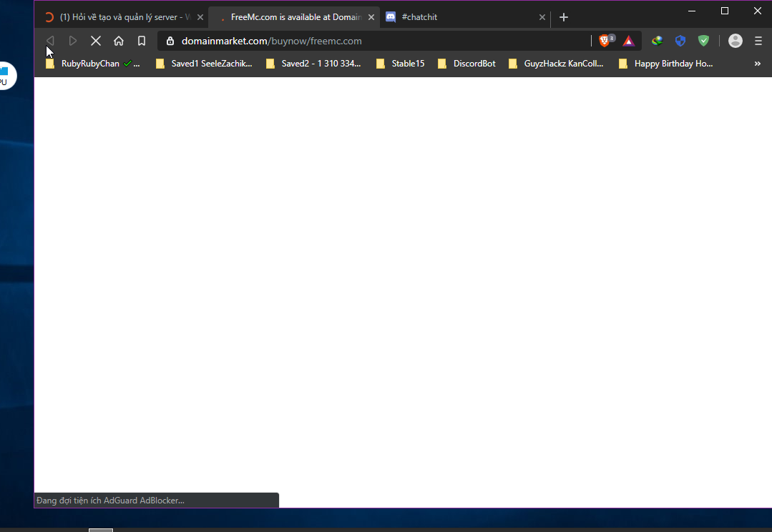
Task: Bookmark this page with the toolbar bookmark icon
Action: click(x=142, y=41)
